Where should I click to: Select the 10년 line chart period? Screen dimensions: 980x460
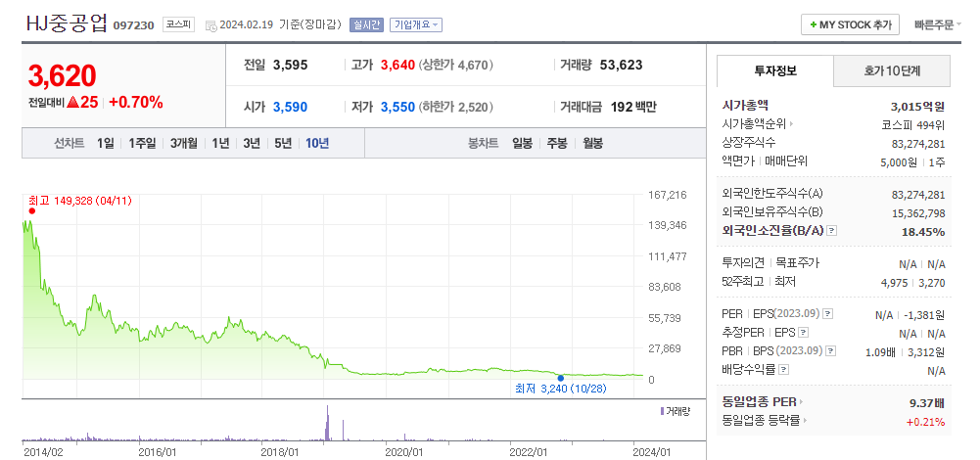tap(317, 143)
